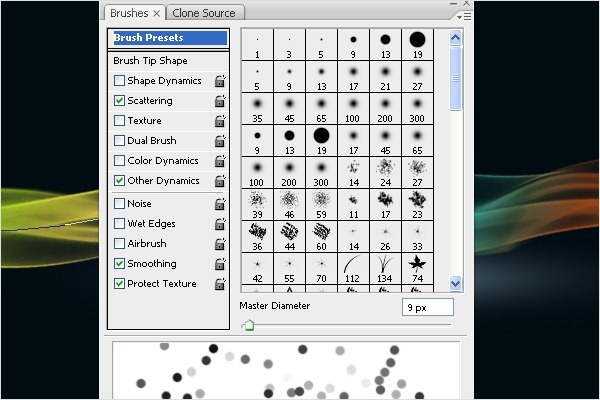Select the spatter 46 brush

(x=289, y=204)
